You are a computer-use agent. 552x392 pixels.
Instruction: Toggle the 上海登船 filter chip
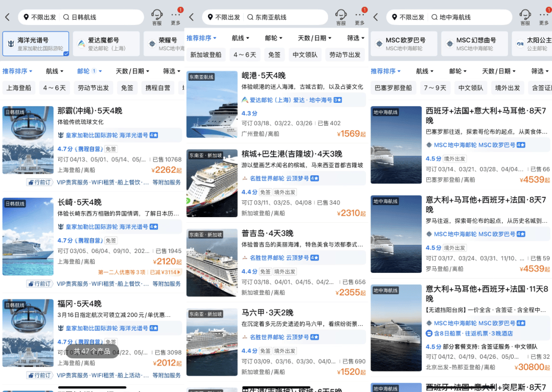(19, 88)
